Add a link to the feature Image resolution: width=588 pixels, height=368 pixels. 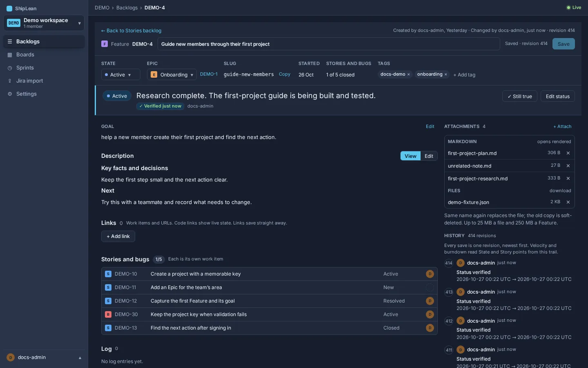point(118,236)
